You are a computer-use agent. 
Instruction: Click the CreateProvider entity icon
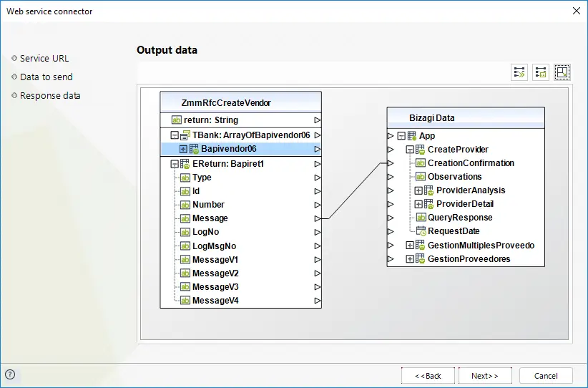click(421, 150)
